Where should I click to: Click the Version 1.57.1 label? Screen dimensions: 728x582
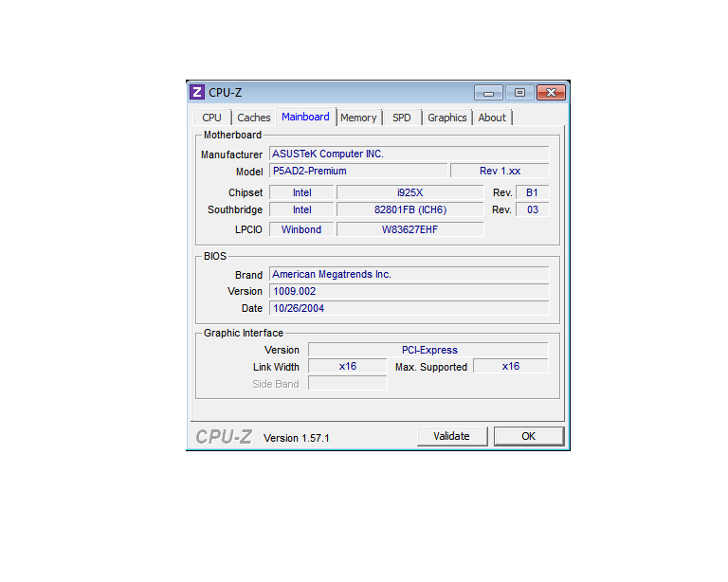(x=296, y=438)
